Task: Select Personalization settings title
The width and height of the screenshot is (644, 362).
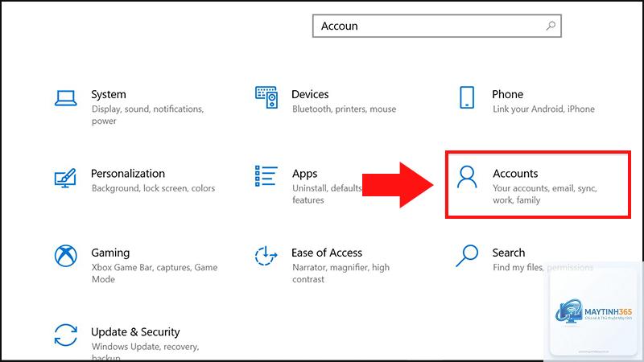Action: [x=128, y=174]
